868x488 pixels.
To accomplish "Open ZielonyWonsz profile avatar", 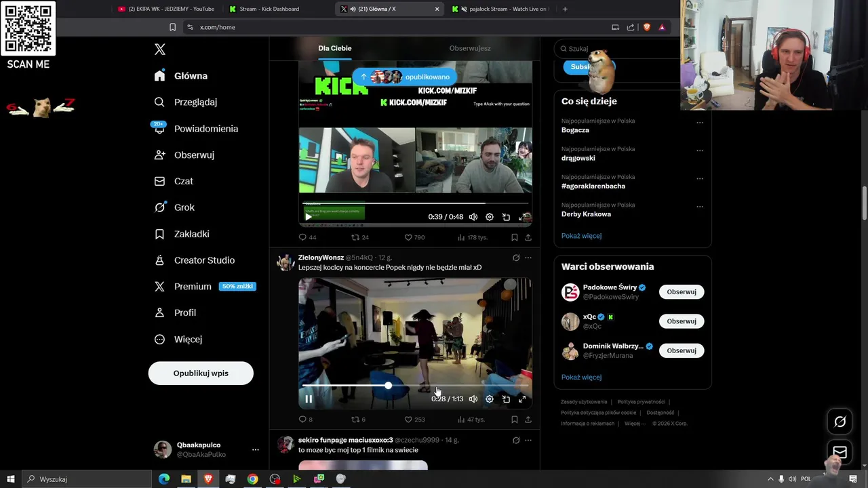I will (285, 263).
